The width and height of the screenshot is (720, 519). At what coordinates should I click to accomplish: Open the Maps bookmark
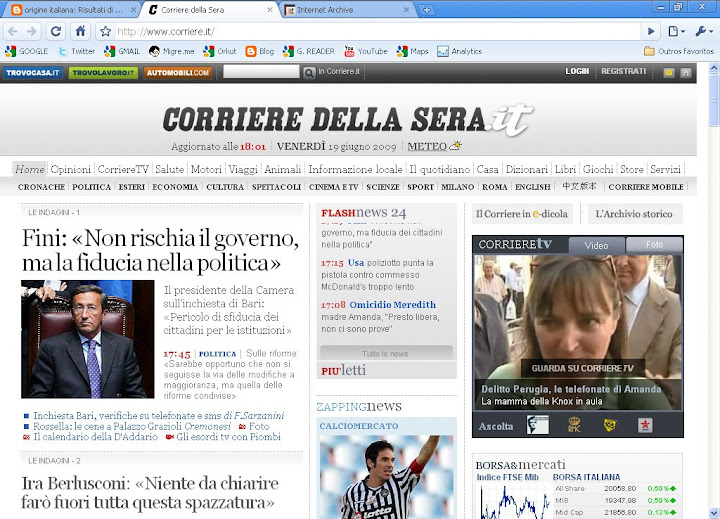pyautogui.click(x=413, y=51)
